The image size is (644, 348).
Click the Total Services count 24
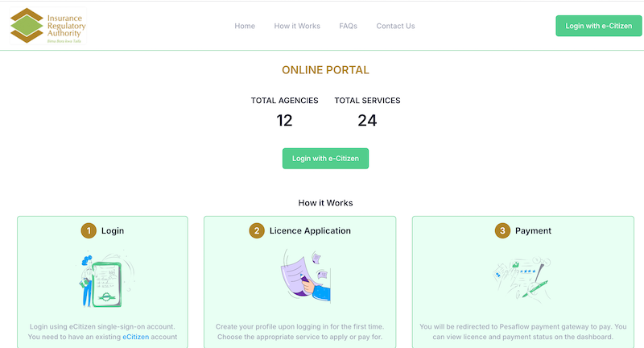pyautogui.click(x=367, y=121)
